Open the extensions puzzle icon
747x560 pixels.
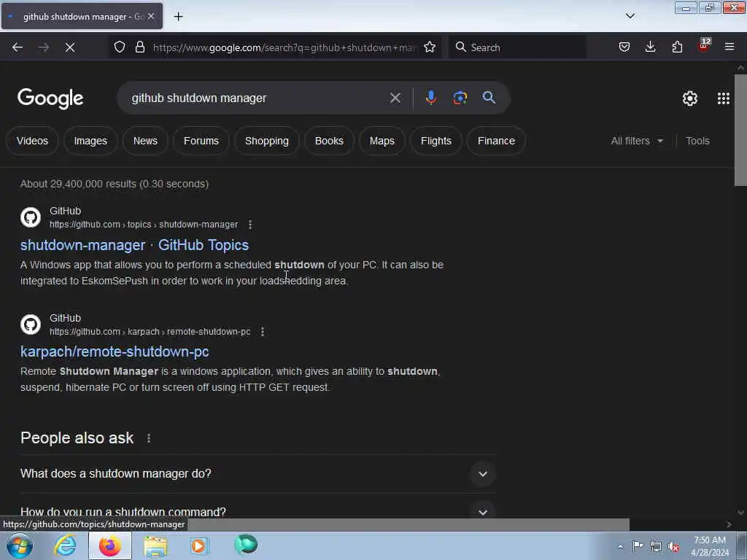[x=677, y=47]
